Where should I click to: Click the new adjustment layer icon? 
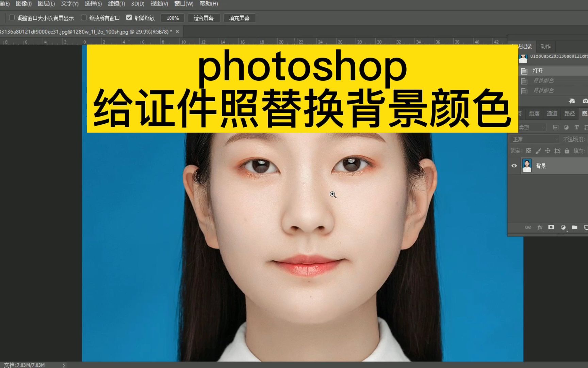tap(564, 227)
